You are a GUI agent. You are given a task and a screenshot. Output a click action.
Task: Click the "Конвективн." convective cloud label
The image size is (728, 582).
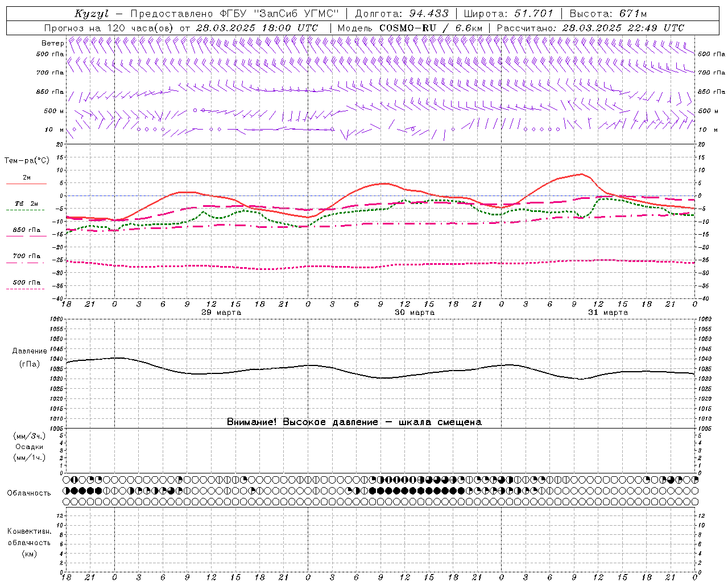(29, 531)
